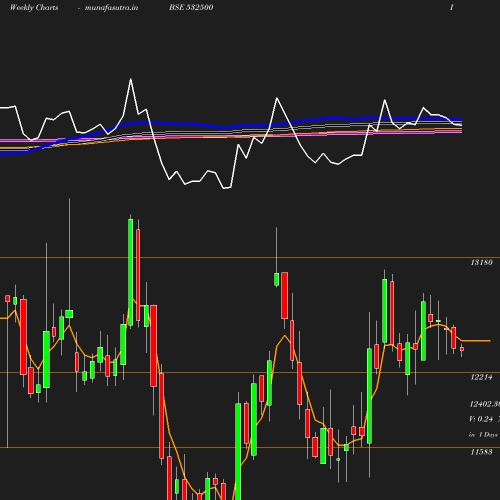Click the 12214 price level label
Image resolution: width=500 pixels, height=500 pixels.
pos(481,377)
